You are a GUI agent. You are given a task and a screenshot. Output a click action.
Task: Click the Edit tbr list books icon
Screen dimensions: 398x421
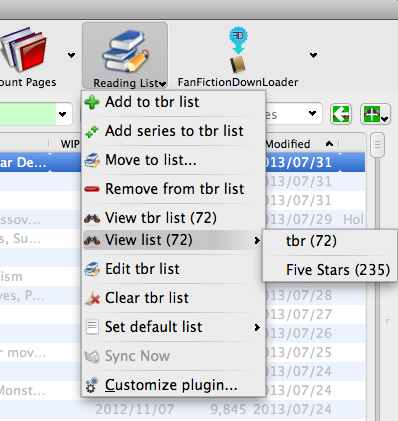tap(92, 269)
